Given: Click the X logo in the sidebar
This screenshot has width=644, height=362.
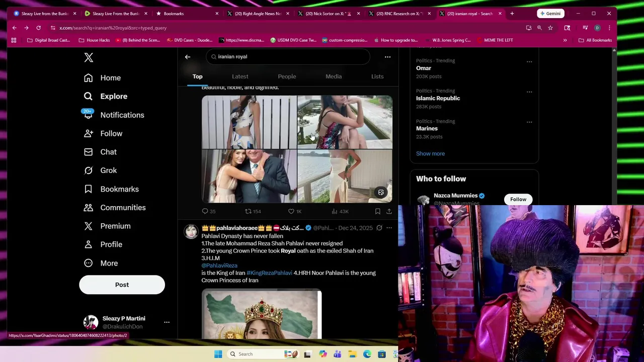Looking at the screenshot, I should coord(89,58).
